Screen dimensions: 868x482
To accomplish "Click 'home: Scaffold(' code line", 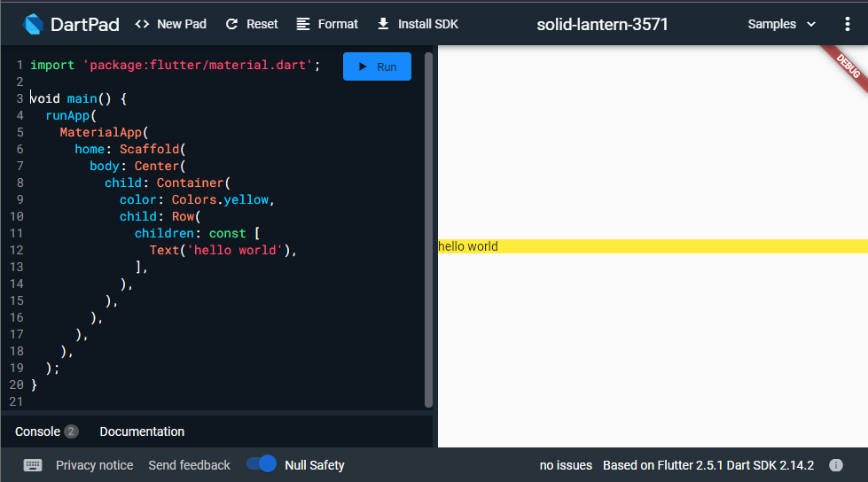I will [x=130, y=150].
